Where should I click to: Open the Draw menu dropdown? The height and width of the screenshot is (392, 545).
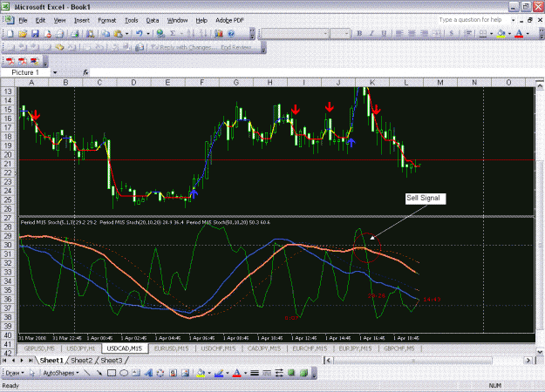click(15, 373)
